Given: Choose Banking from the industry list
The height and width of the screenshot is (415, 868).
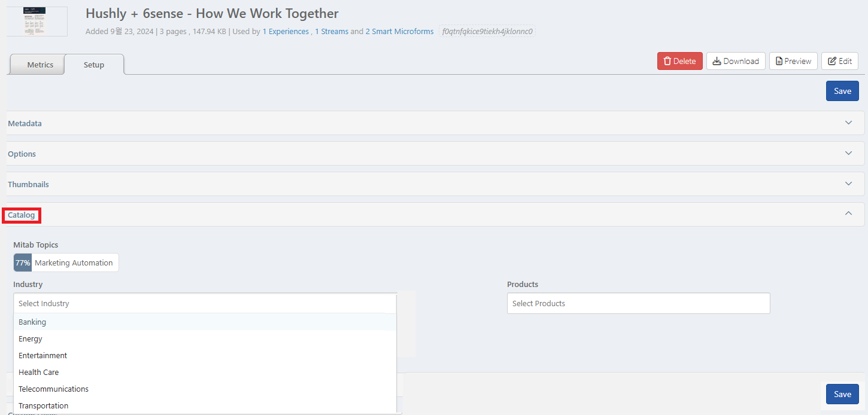Looking at the screenshot, I should (x=205, y=322).
